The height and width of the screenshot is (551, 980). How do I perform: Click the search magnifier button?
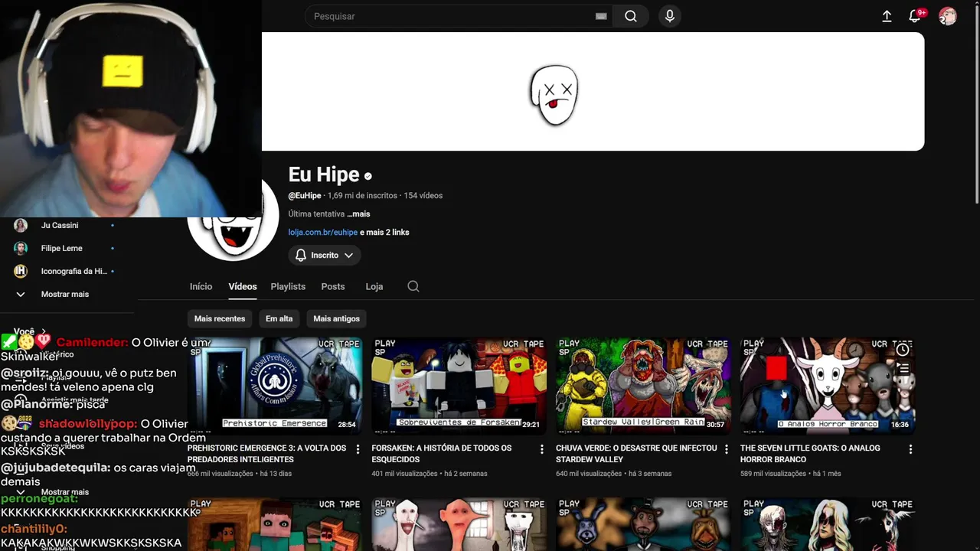coord(630,16)
